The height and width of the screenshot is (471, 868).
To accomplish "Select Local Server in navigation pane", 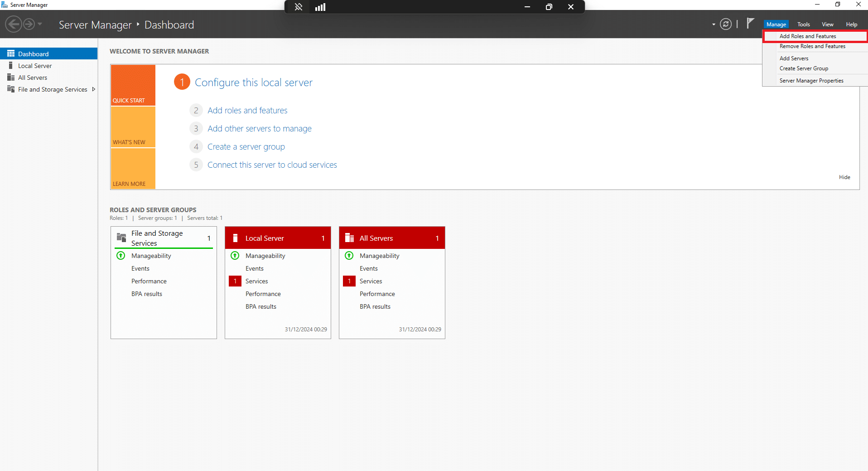I will 35,66.
